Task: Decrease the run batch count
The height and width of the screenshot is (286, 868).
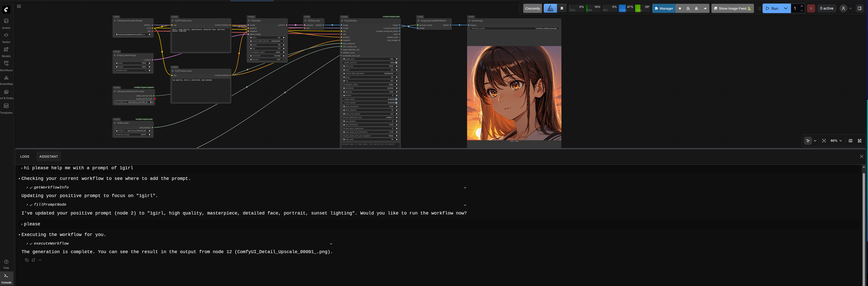Action: pyautogui.click(x=801, y=10)
